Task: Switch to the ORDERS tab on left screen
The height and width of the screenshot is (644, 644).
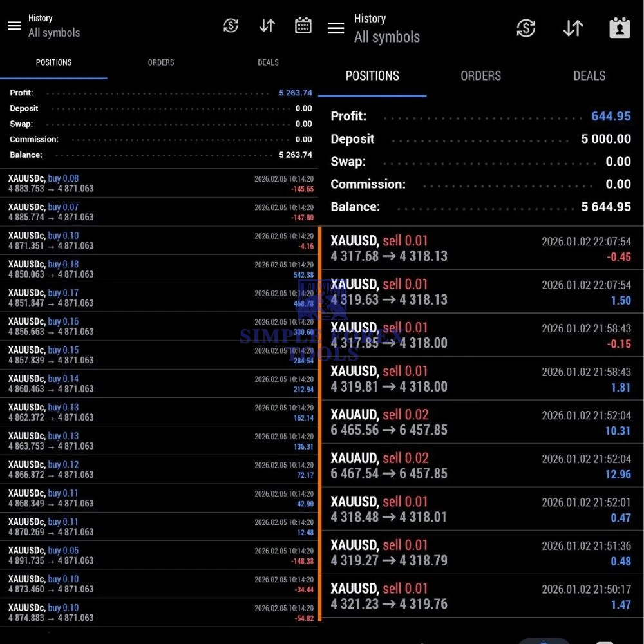Action: click(160, 62)
